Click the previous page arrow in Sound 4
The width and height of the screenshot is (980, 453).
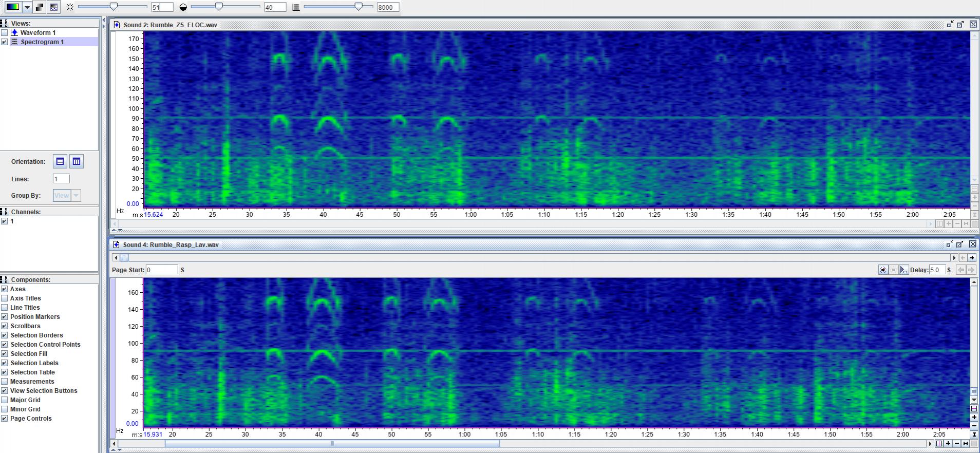[x=963, y=258]
